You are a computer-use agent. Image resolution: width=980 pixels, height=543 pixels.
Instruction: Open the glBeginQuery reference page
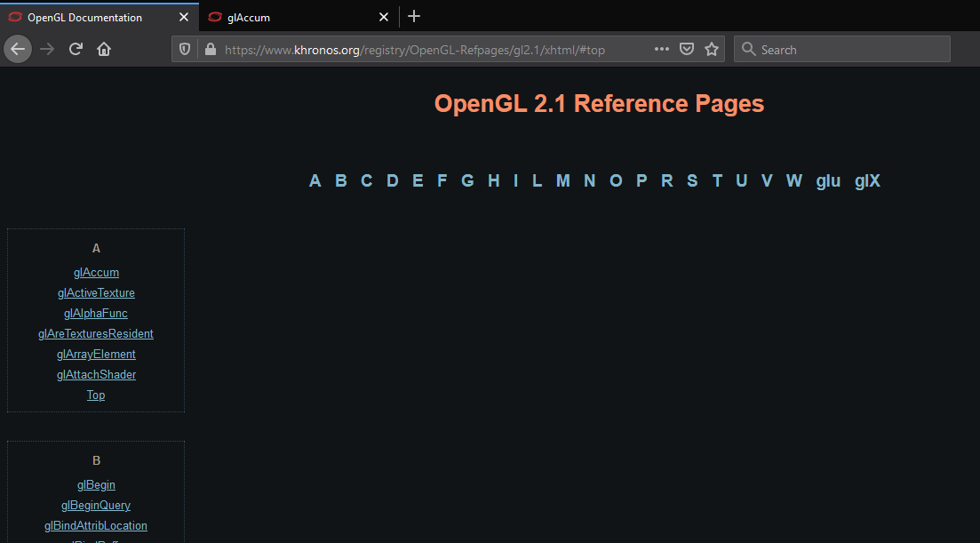pos(96,506)
